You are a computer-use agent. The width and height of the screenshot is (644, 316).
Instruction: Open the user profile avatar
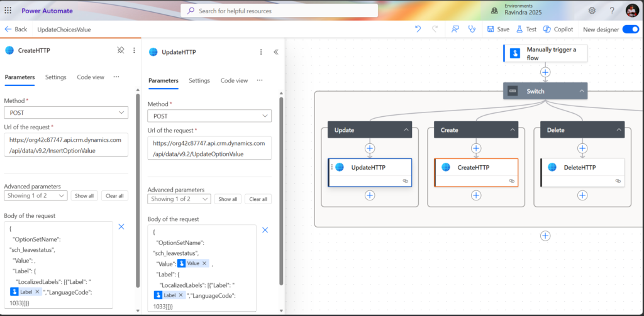pyautogui.click(x=632, y=11)
